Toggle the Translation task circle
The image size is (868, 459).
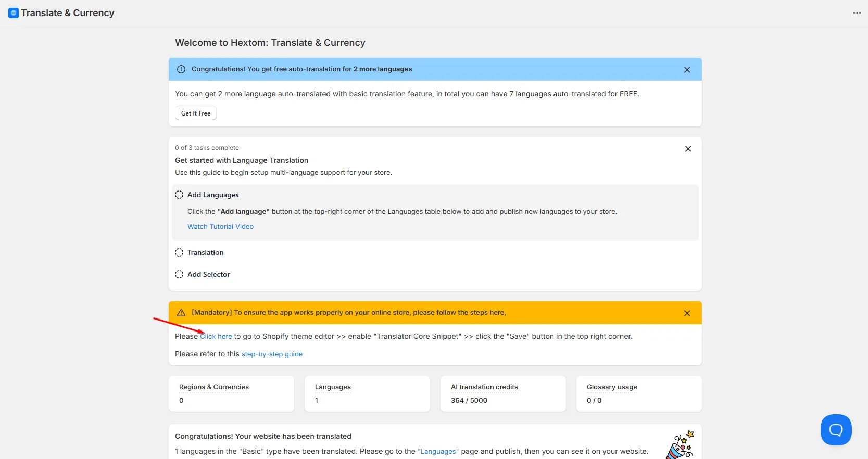(179, 252)
